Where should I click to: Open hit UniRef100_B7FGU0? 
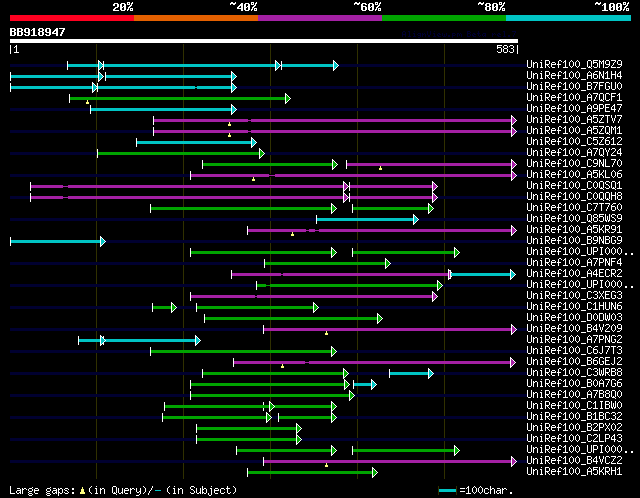[x=574, y=87]
